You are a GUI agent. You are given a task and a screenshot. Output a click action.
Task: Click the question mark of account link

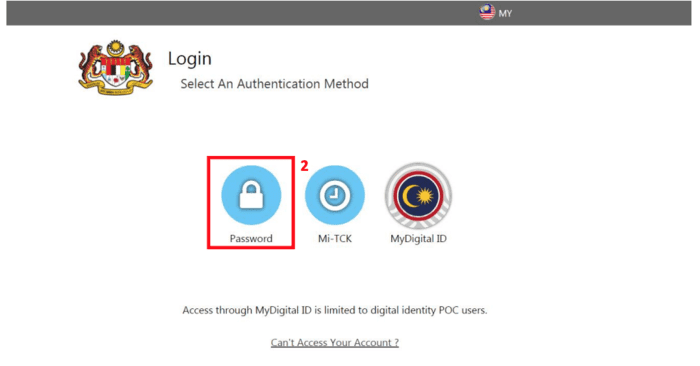[x=396, y=342]
